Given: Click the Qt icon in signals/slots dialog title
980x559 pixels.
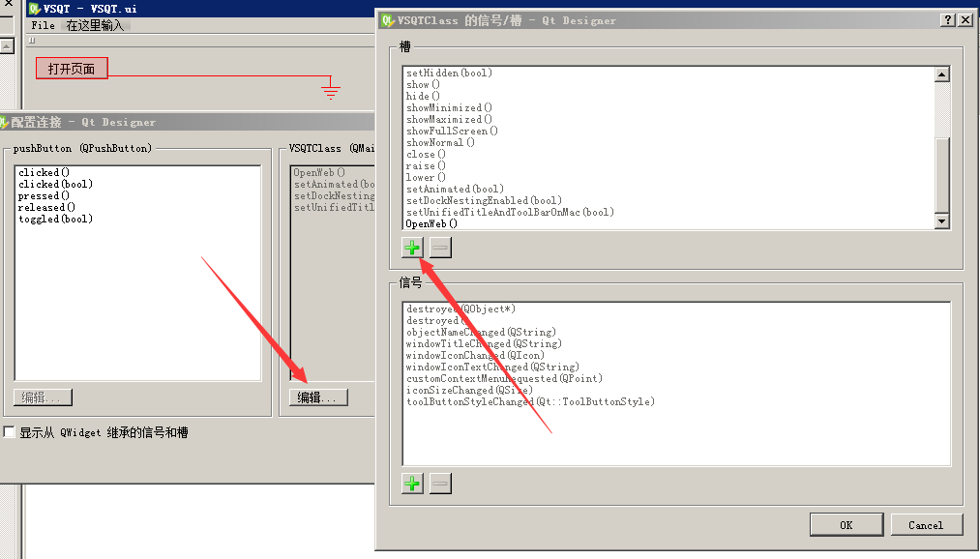Looking at the screenshot, I should pos(388,20).
